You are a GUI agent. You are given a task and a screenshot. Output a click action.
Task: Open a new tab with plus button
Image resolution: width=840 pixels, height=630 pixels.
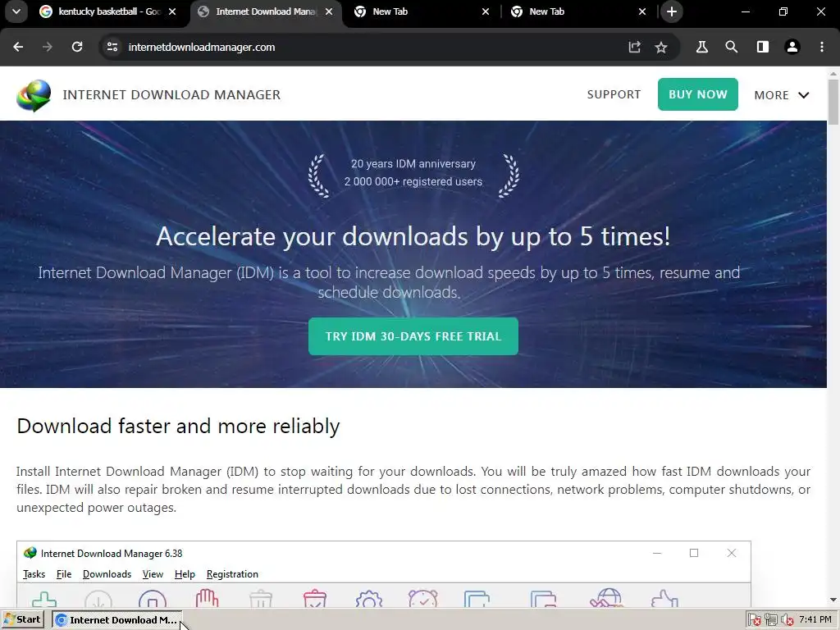(x=671, y=11)
